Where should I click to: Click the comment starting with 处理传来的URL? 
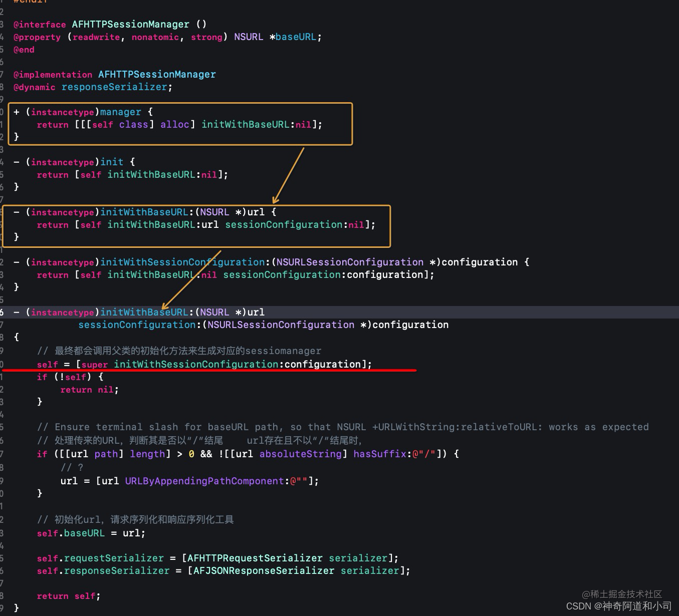[199, 441]
